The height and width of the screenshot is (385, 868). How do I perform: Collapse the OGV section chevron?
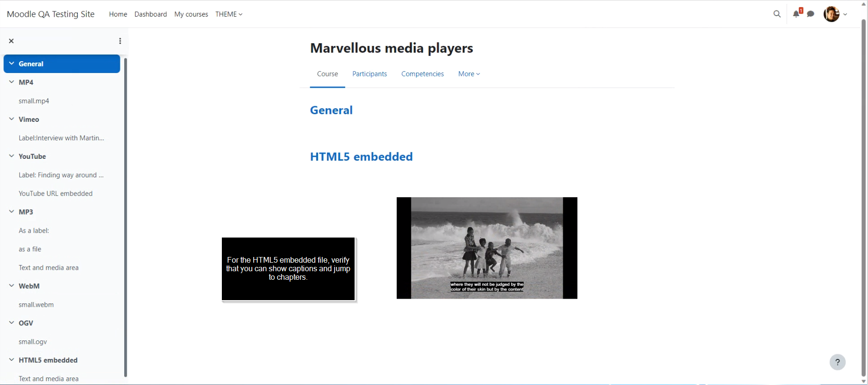point(11,323)
